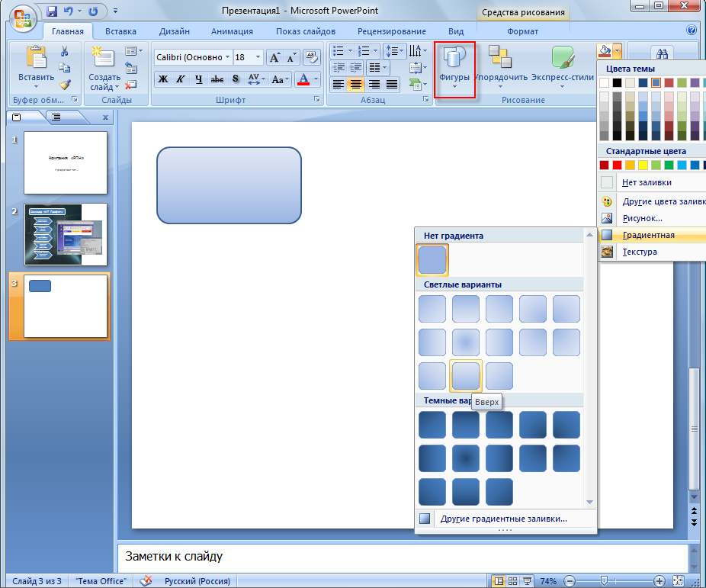Save the presentation with the floppy icon
Image resolution: width=706 pixels, height=588 pixels.
(x=52, y=11)
